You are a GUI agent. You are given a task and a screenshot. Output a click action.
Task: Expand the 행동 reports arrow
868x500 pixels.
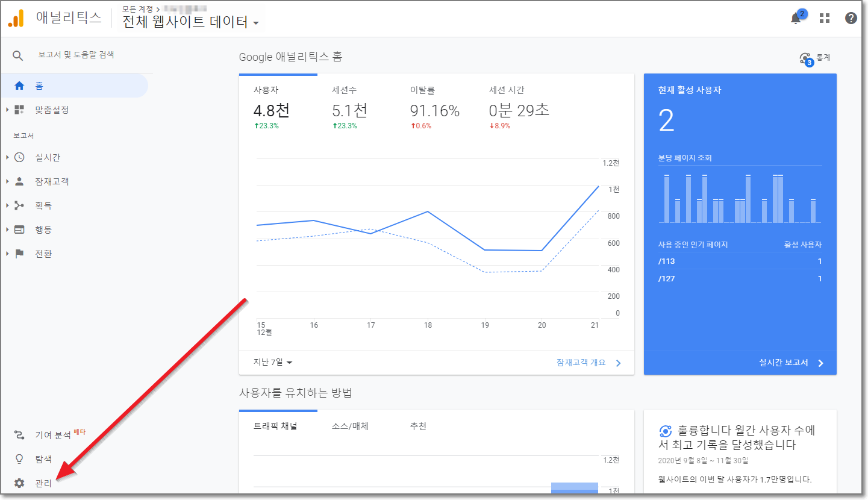click(x=7, y=230)
